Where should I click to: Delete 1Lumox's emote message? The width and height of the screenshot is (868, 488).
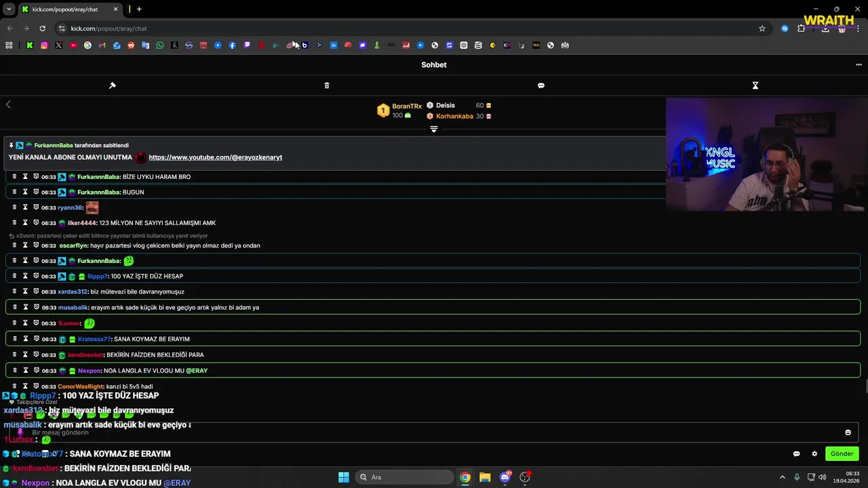pyautogui.click(x=14, y=323)
